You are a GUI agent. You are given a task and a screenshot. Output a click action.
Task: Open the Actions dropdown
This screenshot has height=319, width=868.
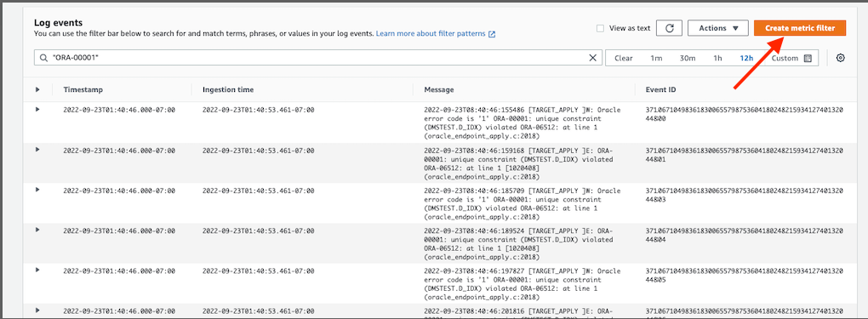pyautogui.click(x=718, y=28)
